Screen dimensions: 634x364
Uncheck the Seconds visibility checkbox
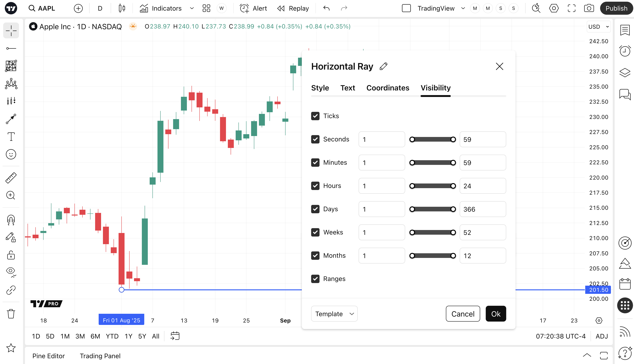click(315, 139)
